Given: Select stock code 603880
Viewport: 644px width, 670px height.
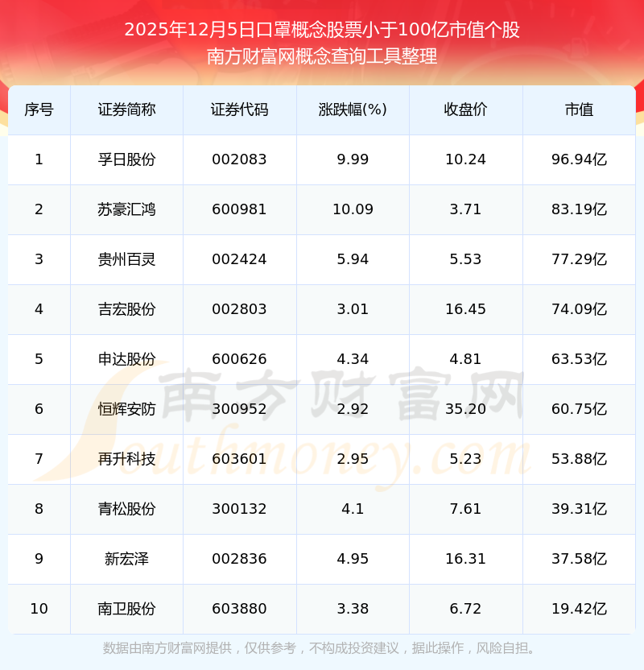Looking at the screenshot, I should [x=239, y=609].
